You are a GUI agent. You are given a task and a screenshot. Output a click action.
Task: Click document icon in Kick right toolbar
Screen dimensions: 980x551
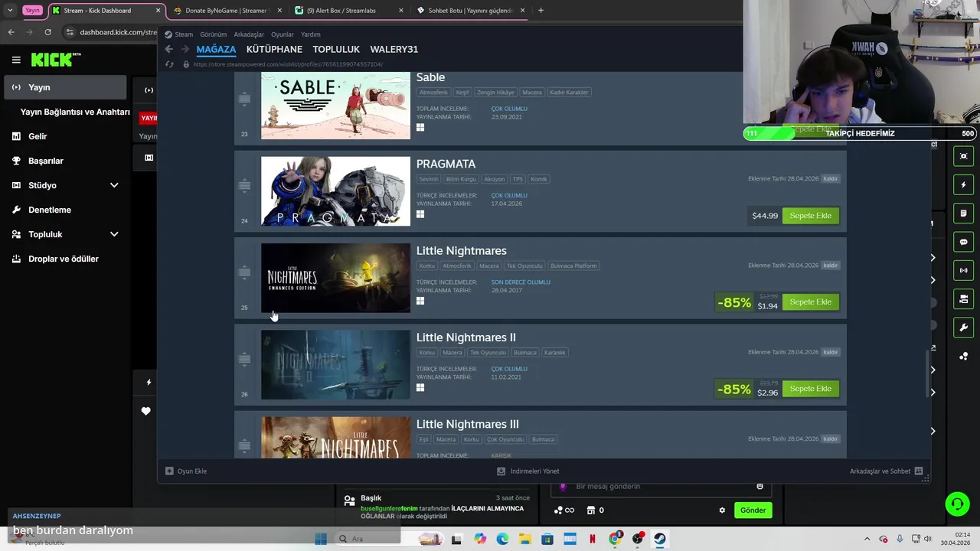click(x=963, y=213)
